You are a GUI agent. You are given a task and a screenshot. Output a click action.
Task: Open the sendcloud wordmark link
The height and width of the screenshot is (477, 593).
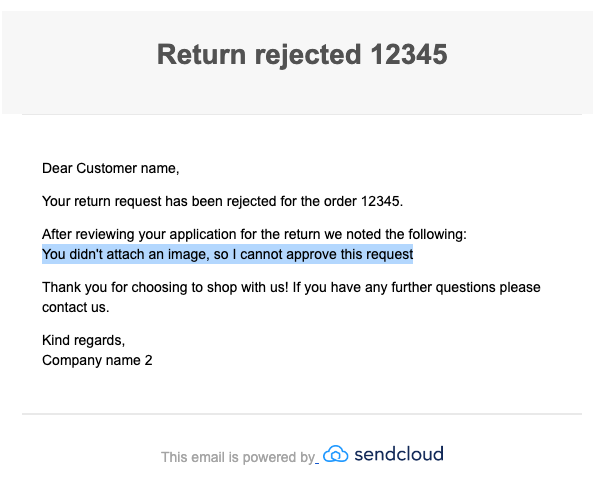399,454
